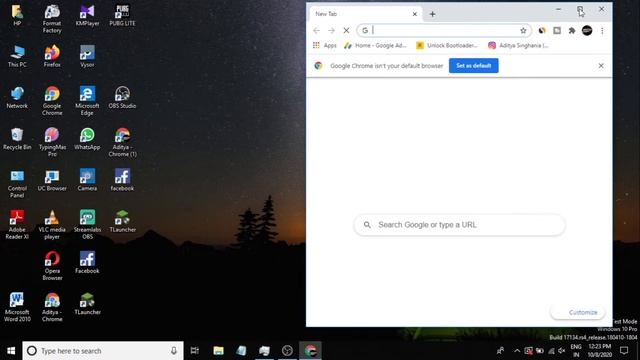Open the ENG IN language indicator
Screen dimensions: 640x360
[576, 351]
